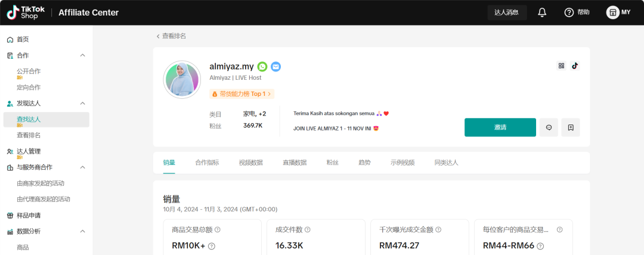This screenshot has height=255, width=644.
Task: Switch to the 粉丝 tab
Action: [x=333, y=163]
